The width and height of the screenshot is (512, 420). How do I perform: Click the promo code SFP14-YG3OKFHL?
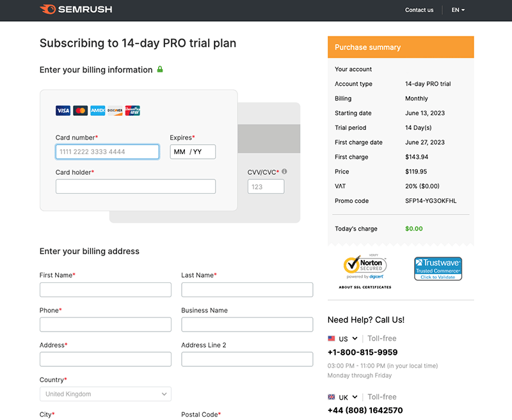coord(431,201)
